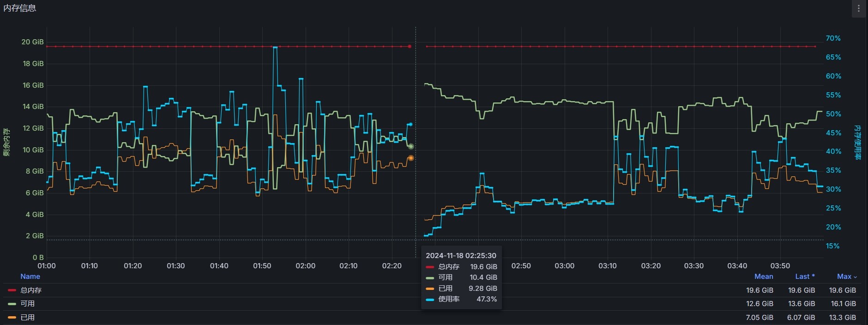Screen dimensions: 868x325
Task: Click the Name column header
Action: pos(30,277)
